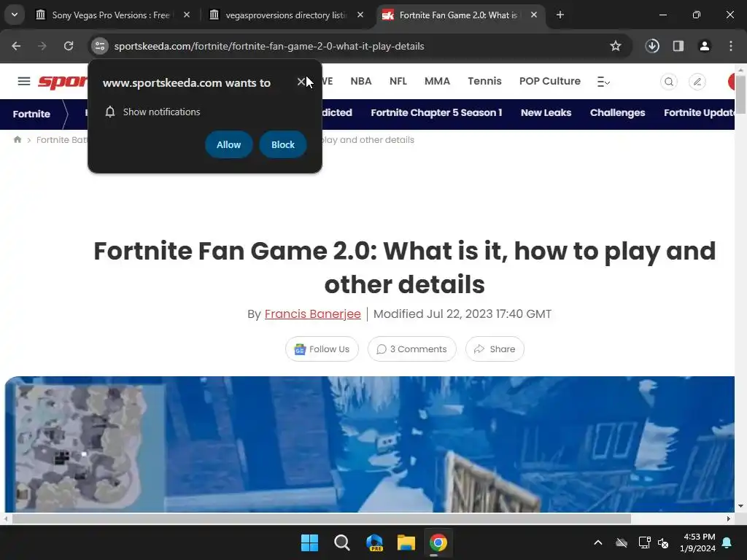Image resolution: width=747 pixels, height=560 pixels.
Task: Open Windows Start menu
Action: [309, 542]
